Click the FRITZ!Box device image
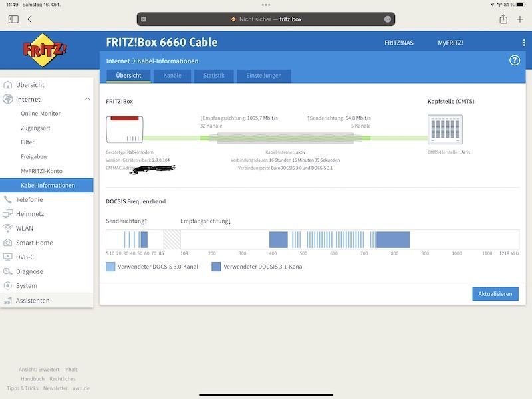Screen dimensions: 532x399 pos(124,129)
